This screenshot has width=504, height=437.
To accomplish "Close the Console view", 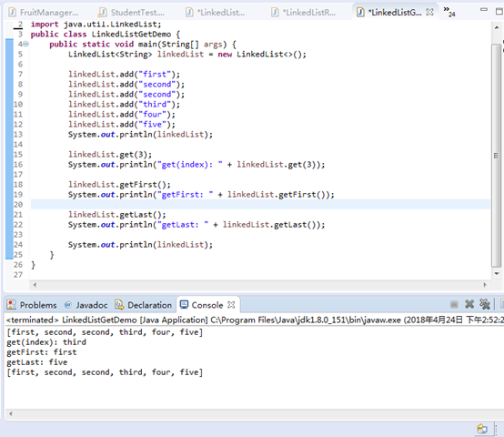I will point(231,304).
